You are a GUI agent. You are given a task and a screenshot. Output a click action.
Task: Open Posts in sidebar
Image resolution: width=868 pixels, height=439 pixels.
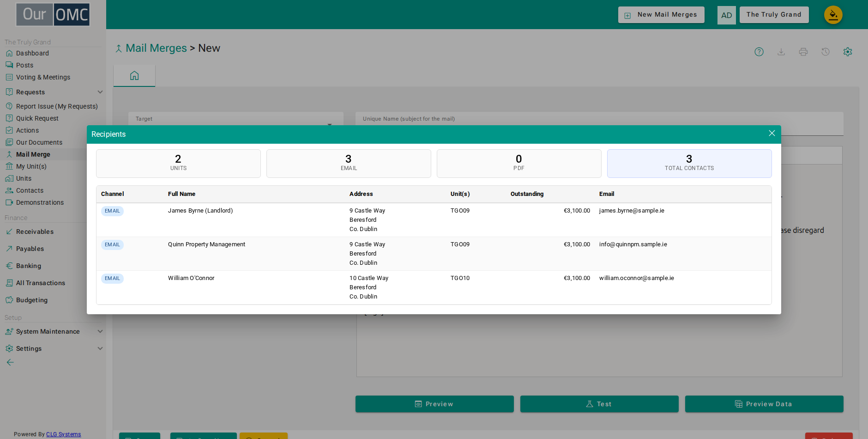(x=24, y=65)
